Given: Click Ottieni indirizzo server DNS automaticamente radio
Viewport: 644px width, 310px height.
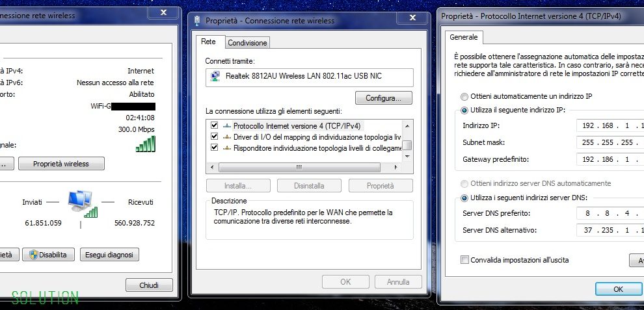Looking at the screenshot, I should pos(464,183).
